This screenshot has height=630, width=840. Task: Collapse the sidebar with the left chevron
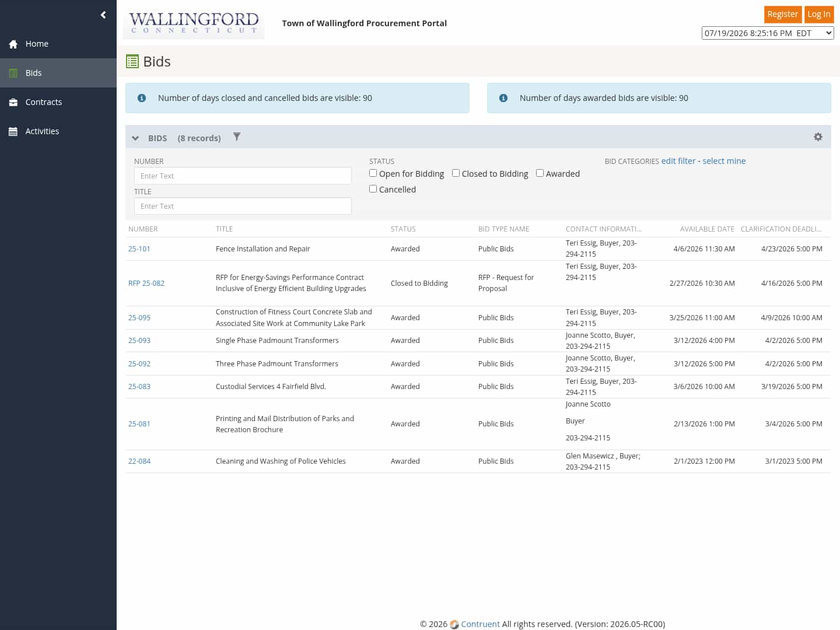tap(103, 15)
